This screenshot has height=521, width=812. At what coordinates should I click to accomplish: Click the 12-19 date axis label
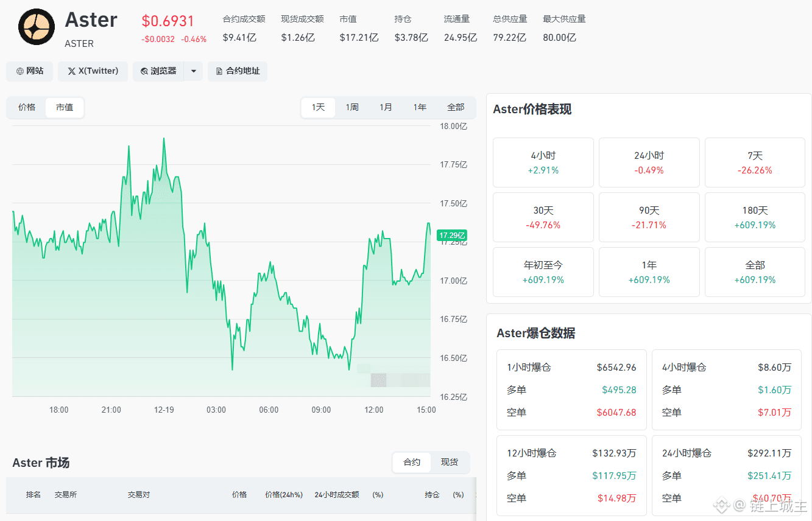click(164, 410)
